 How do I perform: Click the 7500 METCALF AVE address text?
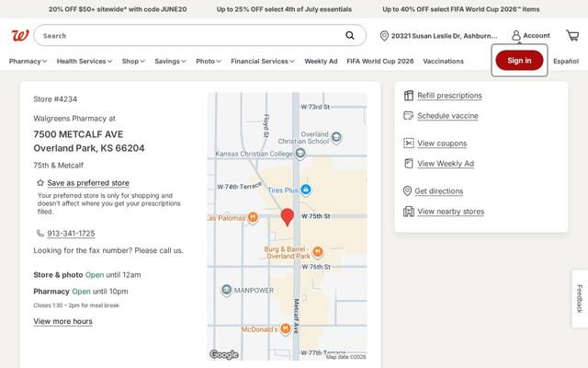tap(78, 134)
